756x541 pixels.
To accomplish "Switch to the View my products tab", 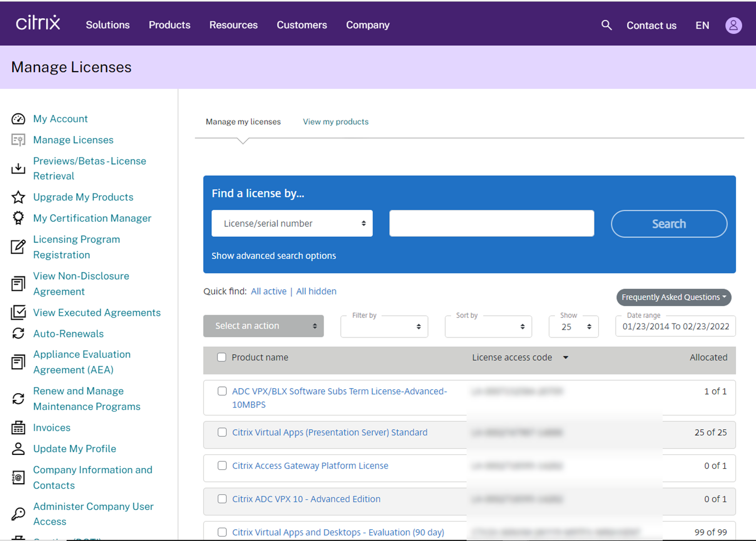I will pyautogui.click(x=336, y=122).
